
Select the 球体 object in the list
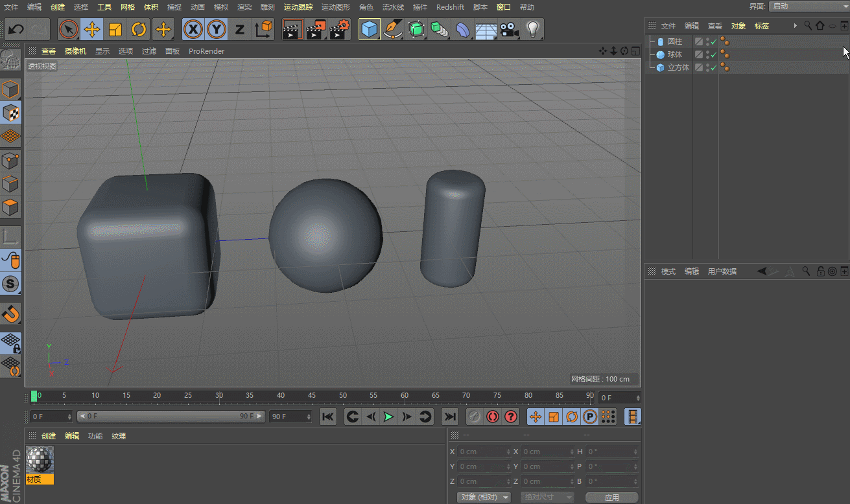674,55
